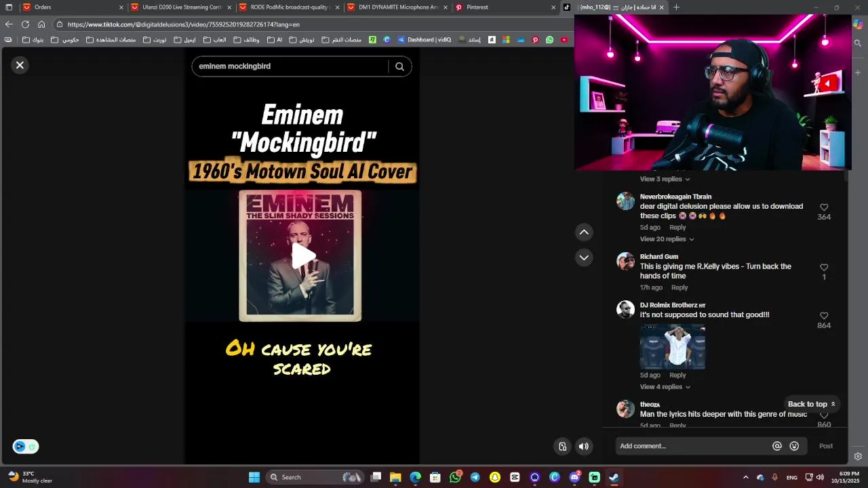The width and height of the screenshot is (868, 488).
Task: Open CapCut from the taskbar
Action: click(515, 477)
